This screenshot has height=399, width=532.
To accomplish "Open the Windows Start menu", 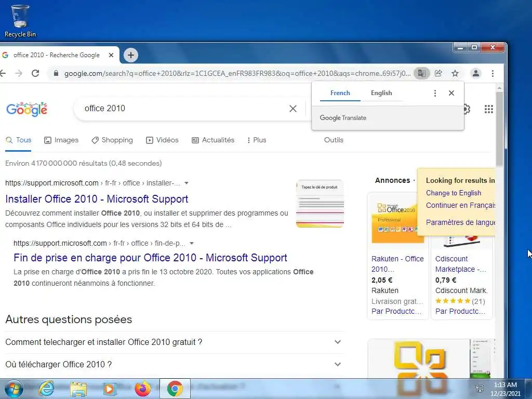I will coord(14,389).
